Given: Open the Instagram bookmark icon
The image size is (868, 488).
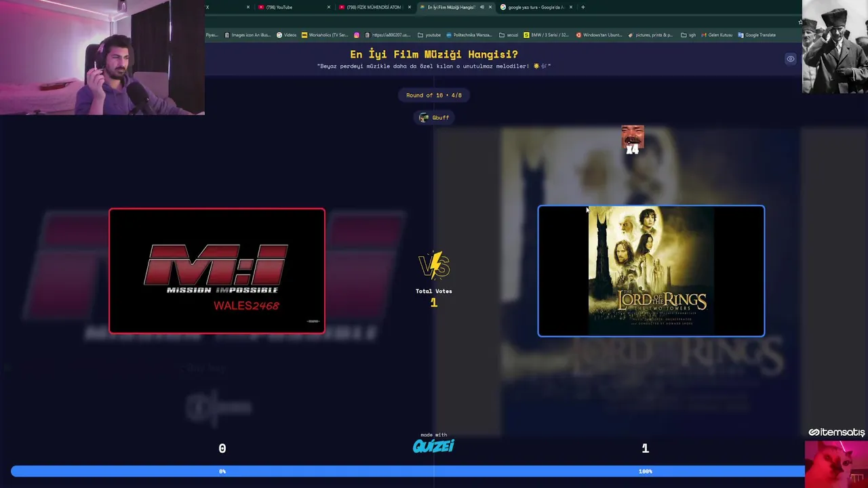Looking at the screenshot, I should point(357,35).
